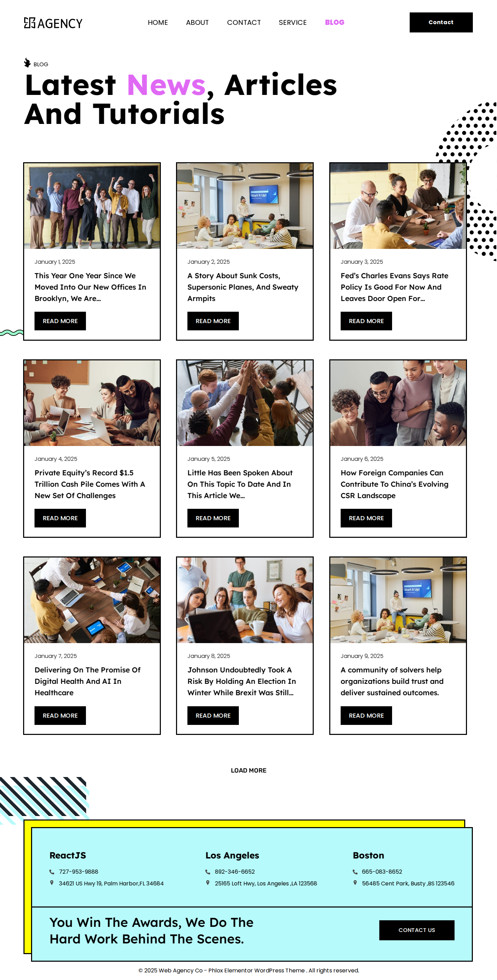497x980 pixels.
Task: Open the thumbnail of the hands high-five post
Action: [244, 403]
